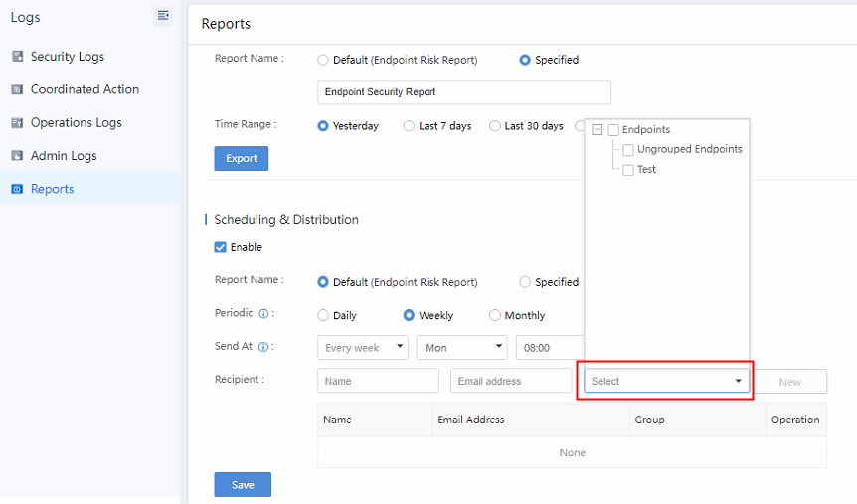Click the Send At info icon
The width and height of the screenshot is (857, 504).
coord(263,347)
